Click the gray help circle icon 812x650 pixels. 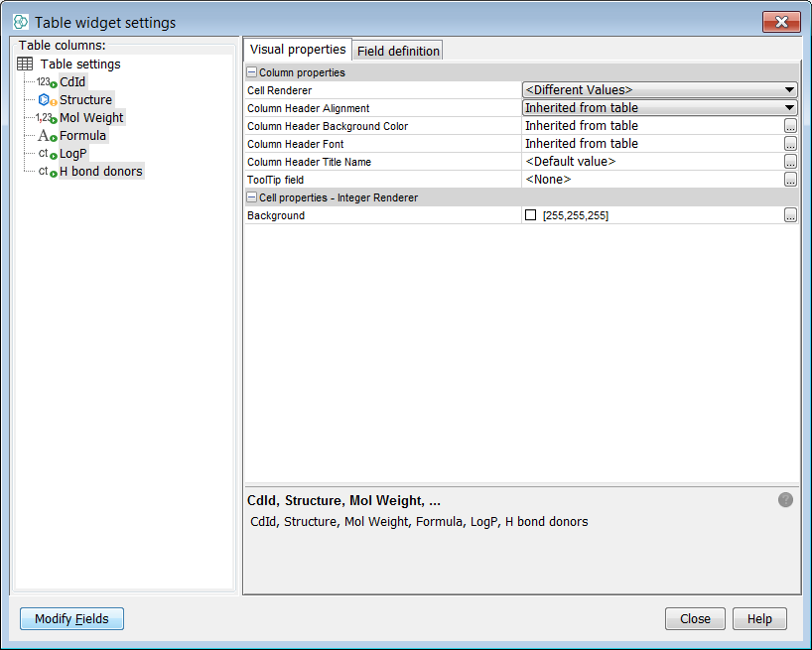(x=785, y=500)
